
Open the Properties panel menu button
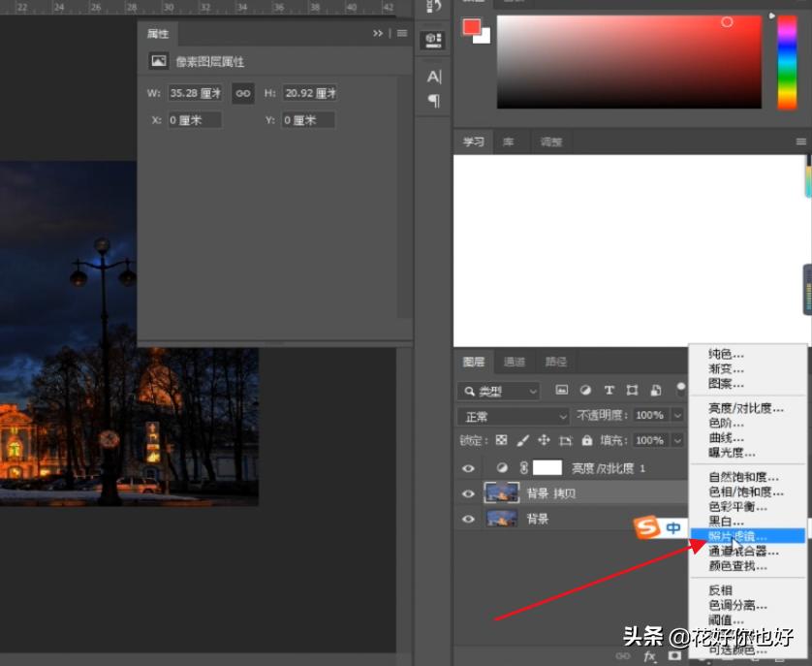pyautogui.click(x=401, y=33)
